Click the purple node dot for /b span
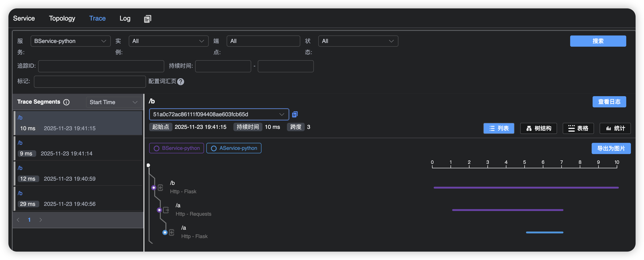Screen dimensions: 644x260 (154, 188)
